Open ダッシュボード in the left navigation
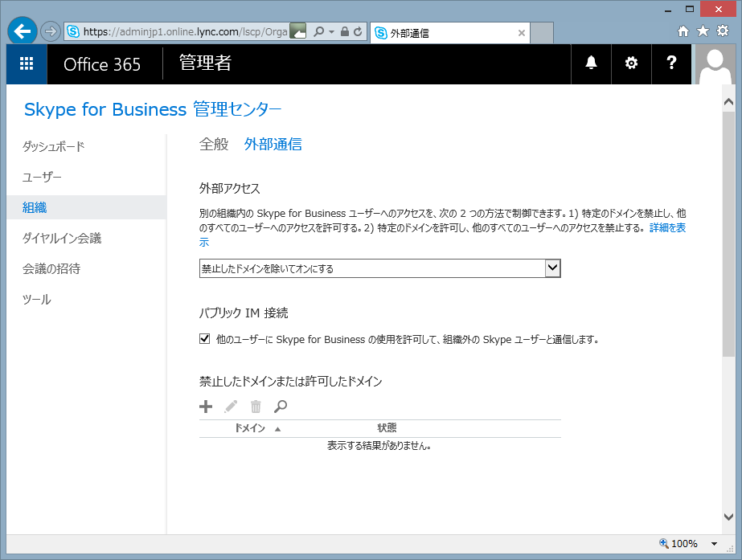The image size is (742, 560). click(54, 146)
